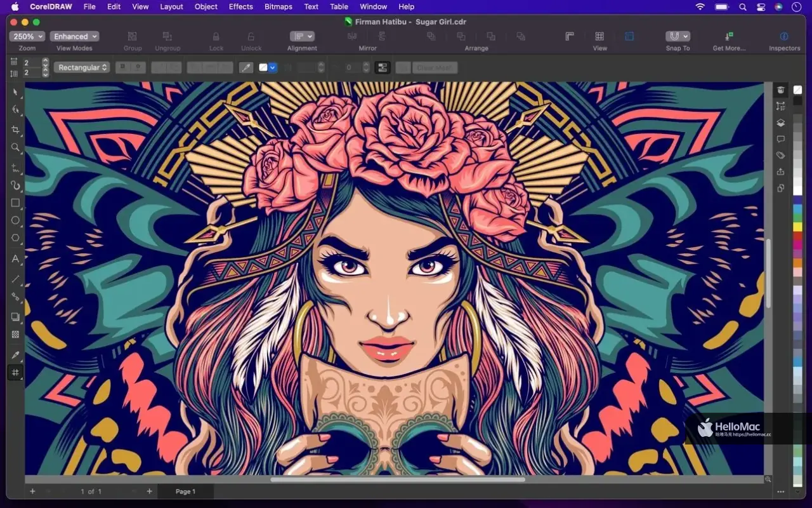Open the Layout menu

171,6
